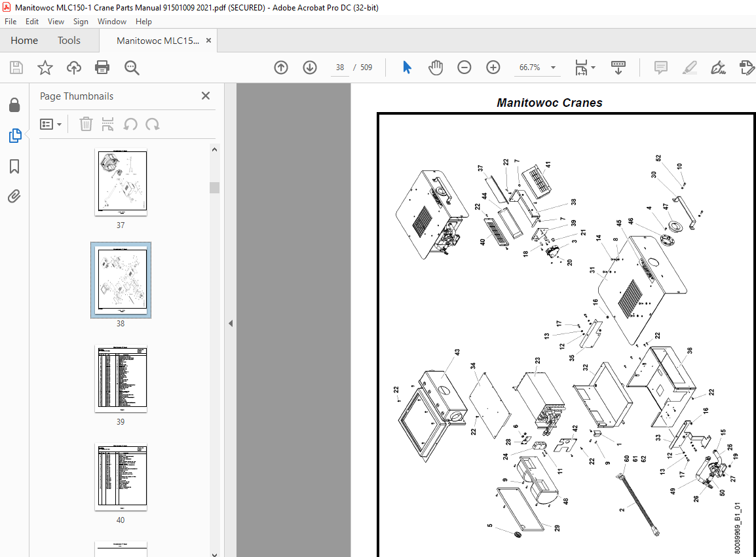756x557 pixels.
Task: Go to next page arrow
Action: [309, 67]
